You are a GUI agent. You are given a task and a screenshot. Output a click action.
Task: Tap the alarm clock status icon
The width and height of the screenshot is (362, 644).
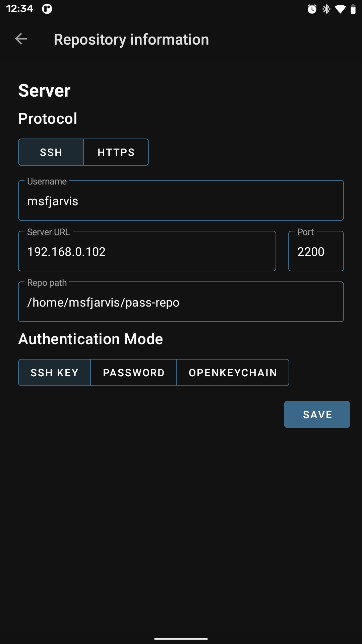312,9
